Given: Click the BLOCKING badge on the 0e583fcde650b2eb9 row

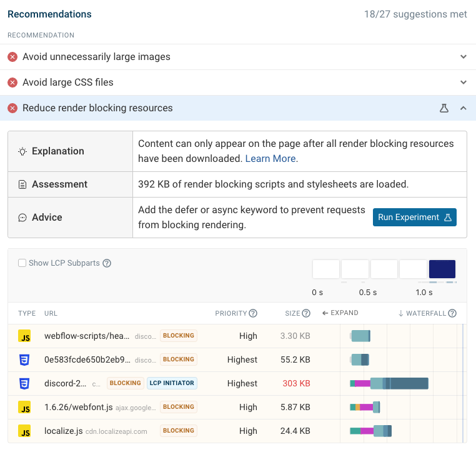Looking at the screenshot, I should (x=179, y=359).
